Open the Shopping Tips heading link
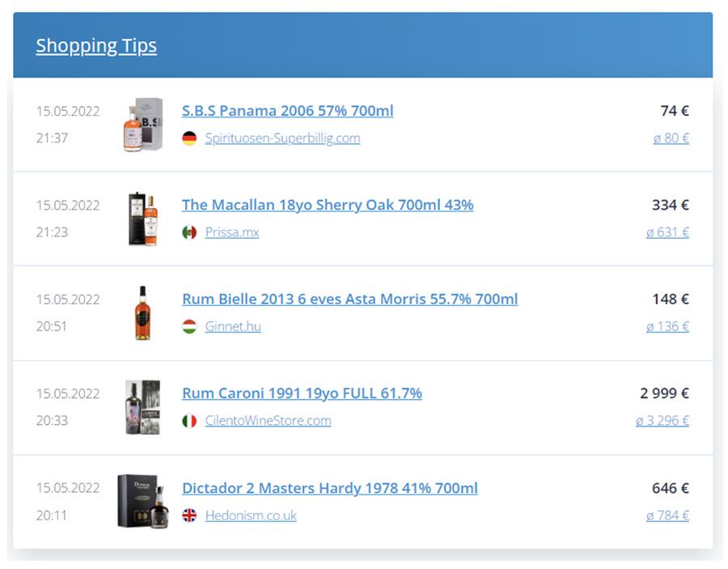 pos(96,45)
